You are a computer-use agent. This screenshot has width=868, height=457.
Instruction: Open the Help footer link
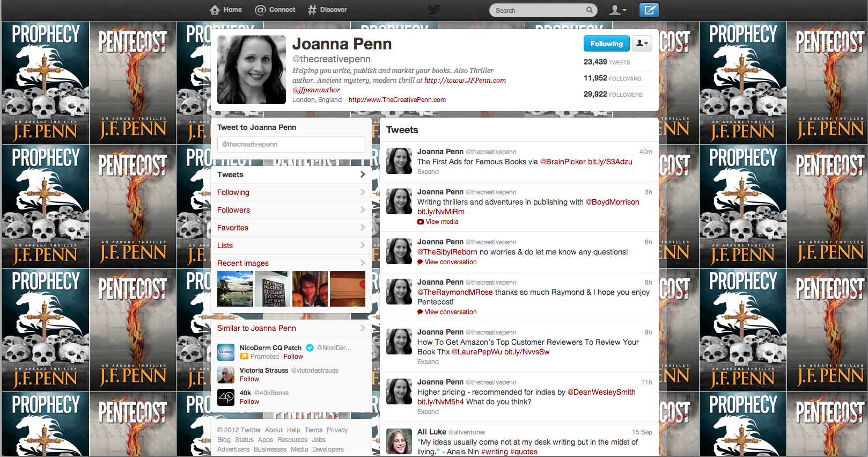click(293, 430)
